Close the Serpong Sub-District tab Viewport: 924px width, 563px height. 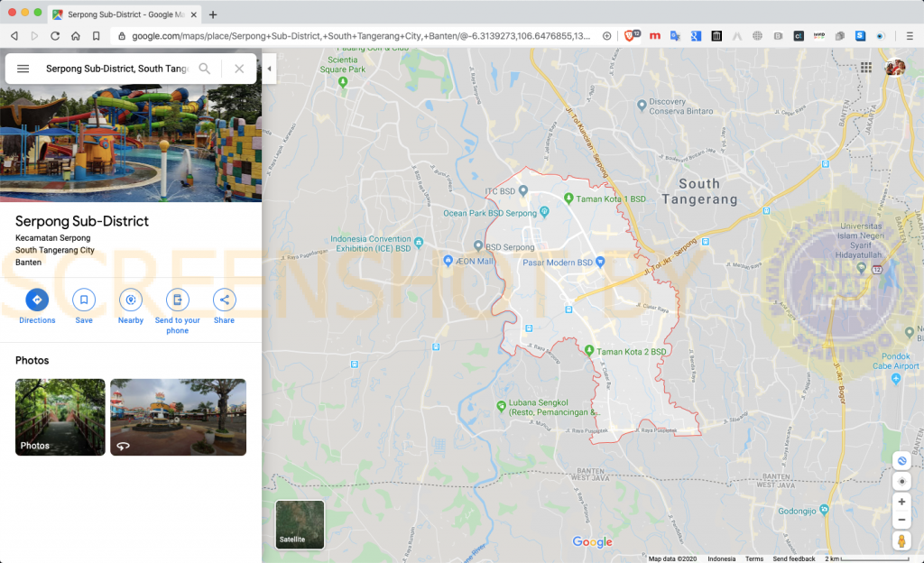194,14
